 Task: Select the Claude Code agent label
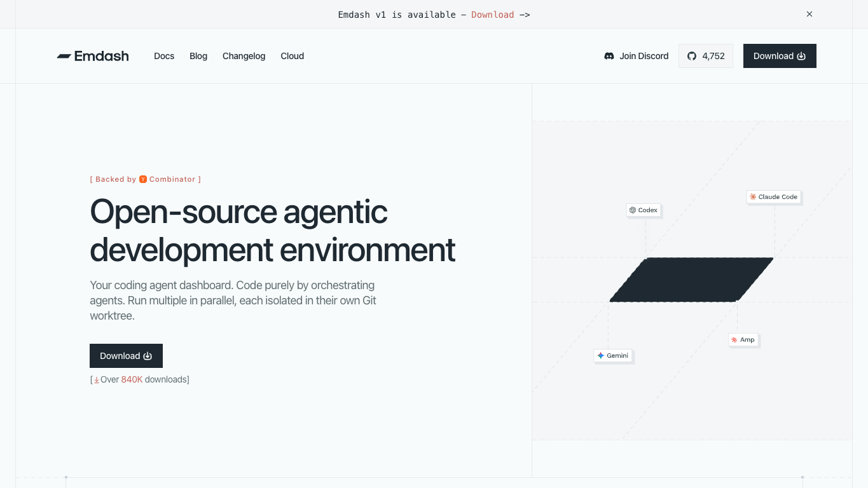773,197
